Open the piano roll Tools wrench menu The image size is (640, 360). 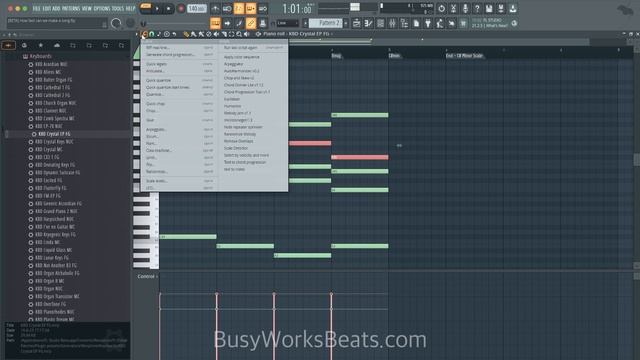pyautogui.click(x=144, y=34)
